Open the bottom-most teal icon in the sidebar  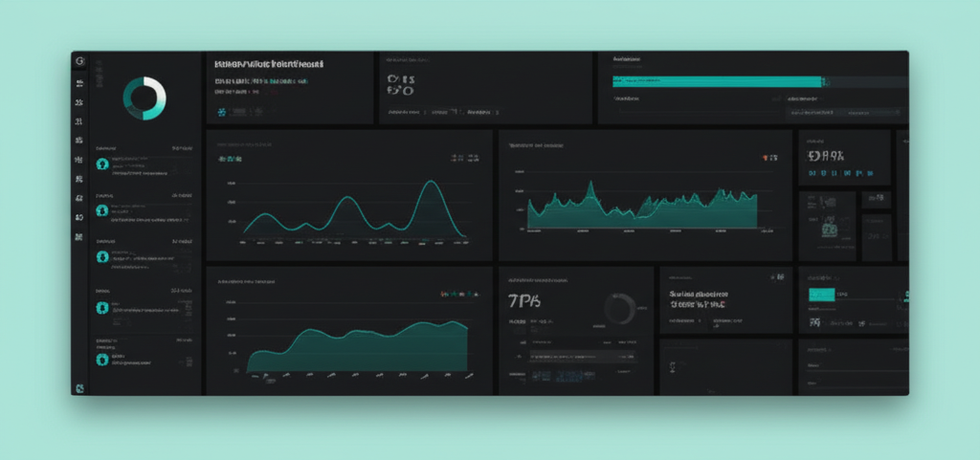point(79,386)
